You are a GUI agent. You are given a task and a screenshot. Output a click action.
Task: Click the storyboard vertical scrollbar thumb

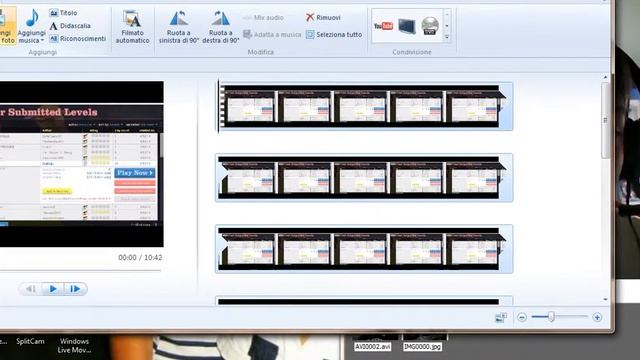[605, 120]
